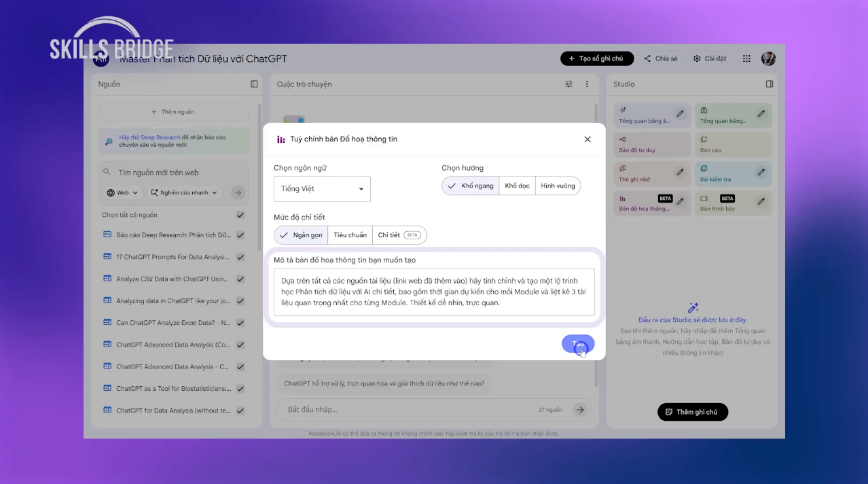Open chat more options menu

tap(587, 84)
